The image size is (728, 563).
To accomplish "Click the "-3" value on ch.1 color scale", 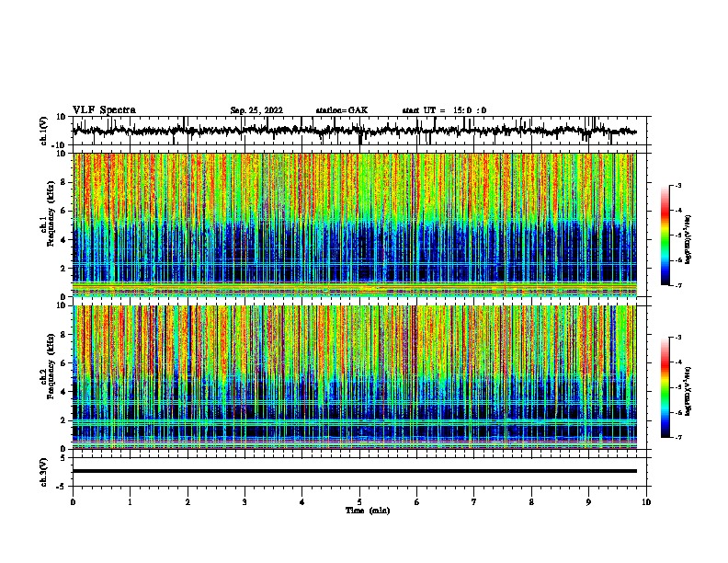I will [x=677, y=185].
